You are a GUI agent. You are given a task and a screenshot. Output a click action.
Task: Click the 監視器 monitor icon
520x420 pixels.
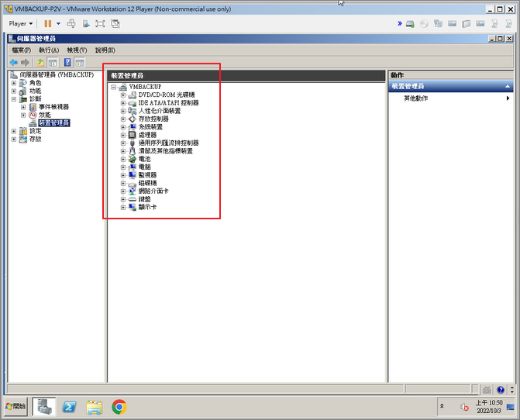click(133, 174)
